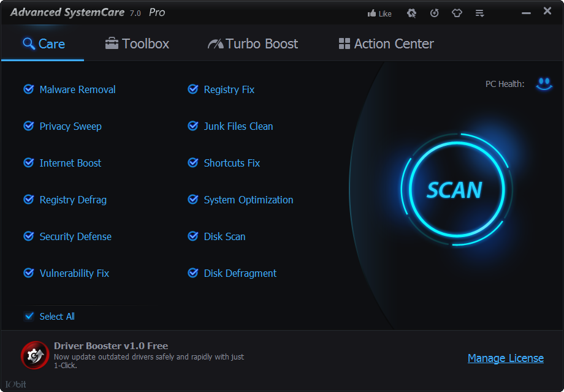Uncheck the Security Defense checkbox
564x392 pixels.
point(29,236)
